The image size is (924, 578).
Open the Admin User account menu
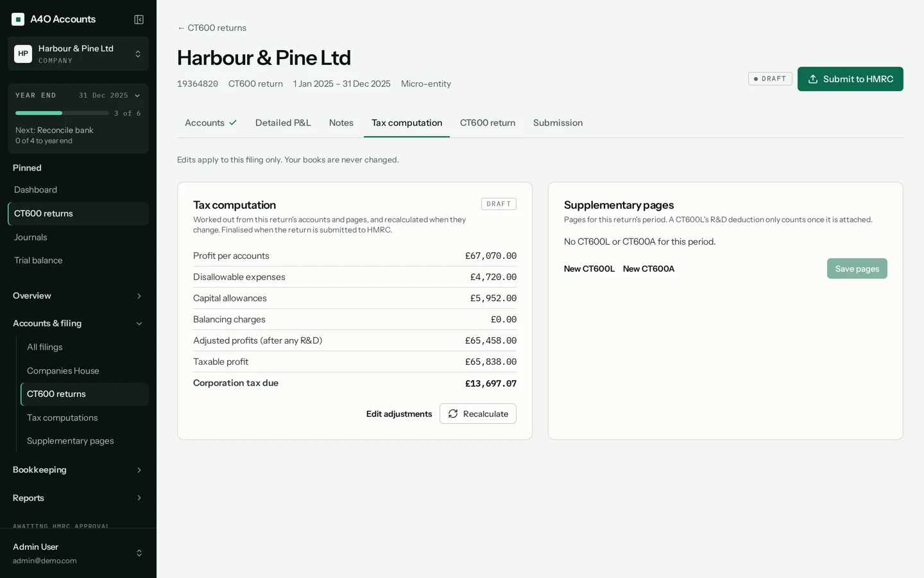(78, 553)
